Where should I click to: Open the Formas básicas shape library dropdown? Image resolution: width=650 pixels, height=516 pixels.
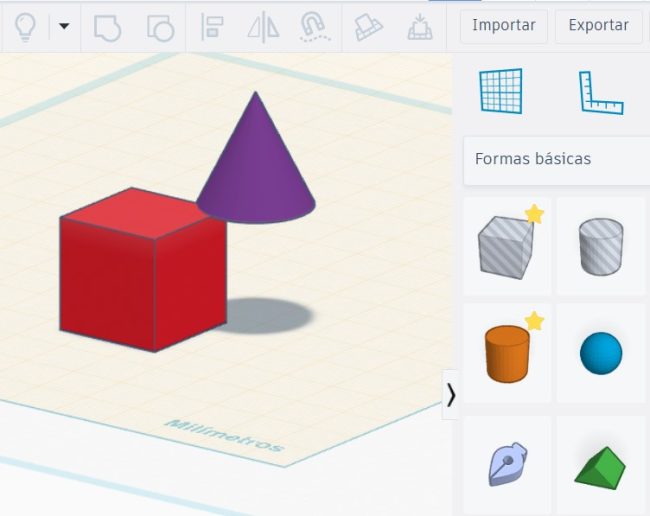coord(556,159)
